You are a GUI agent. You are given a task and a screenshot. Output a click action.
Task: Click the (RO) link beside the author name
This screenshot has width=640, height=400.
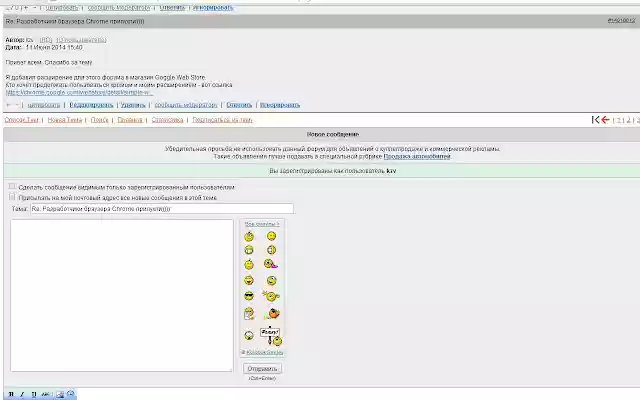(46, 40)
